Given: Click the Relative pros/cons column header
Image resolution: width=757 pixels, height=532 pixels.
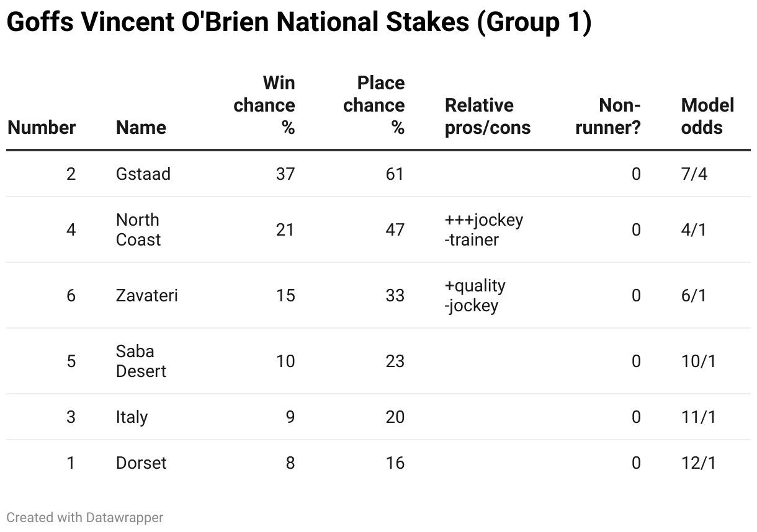Looking at the screenshot, I should coord(488,117).
